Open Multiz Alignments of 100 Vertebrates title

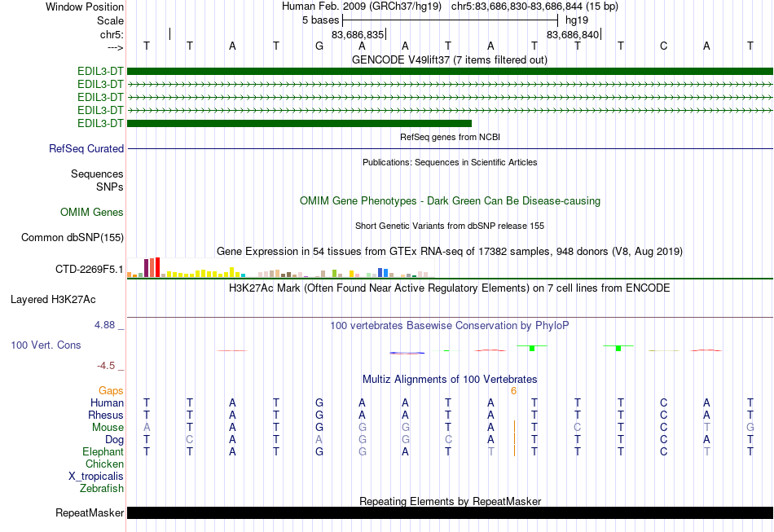450,379
